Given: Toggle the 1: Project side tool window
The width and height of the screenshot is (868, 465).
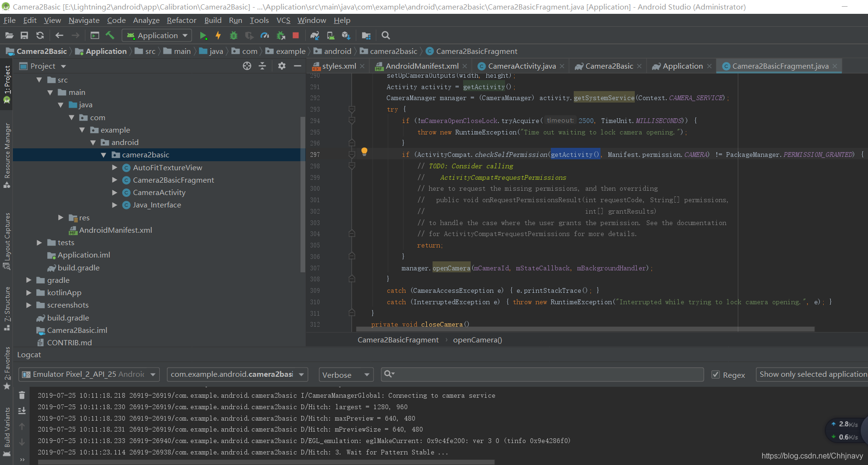Looking at the screenshot, I should click(x=7, y=84).
